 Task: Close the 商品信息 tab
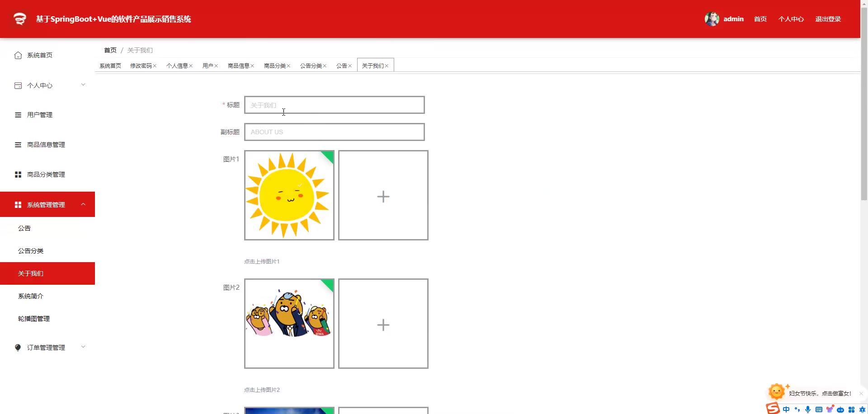(252, 66)
